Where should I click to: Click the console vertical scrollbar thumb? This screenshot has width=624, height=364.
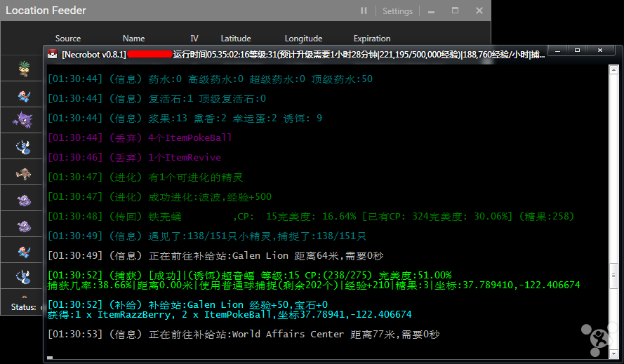[x=614, y=274]
